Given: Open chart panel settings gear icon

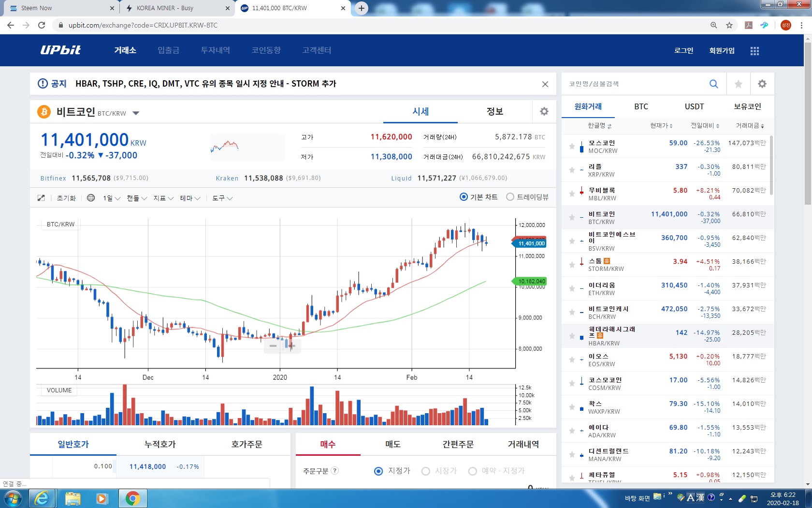Looking at the screenshot, I should pyautogui.click(x=544, y=111).
